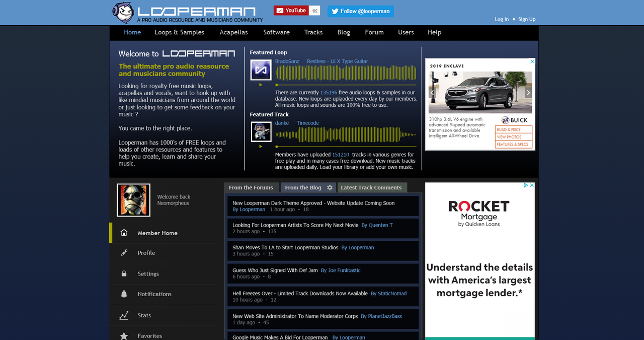Open danke user profile link
644x340 pixels.
click(x=282, y=123)
